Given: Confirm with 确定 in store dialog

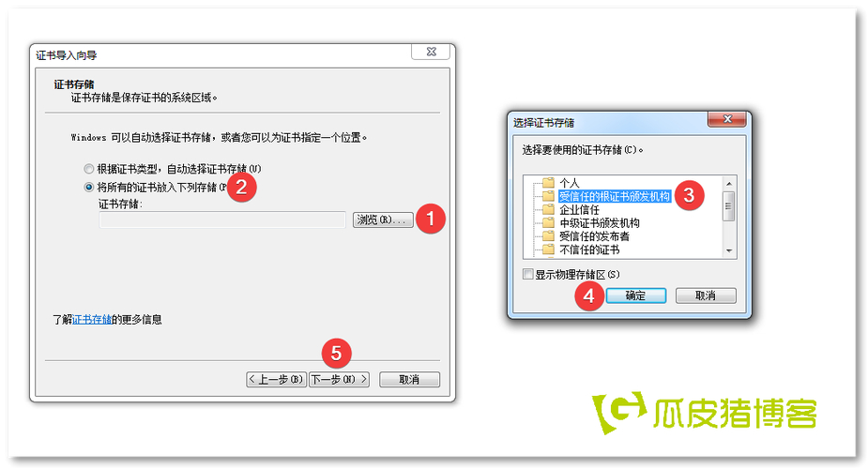Looking at the screenshot, I should [x=636, y=295].
